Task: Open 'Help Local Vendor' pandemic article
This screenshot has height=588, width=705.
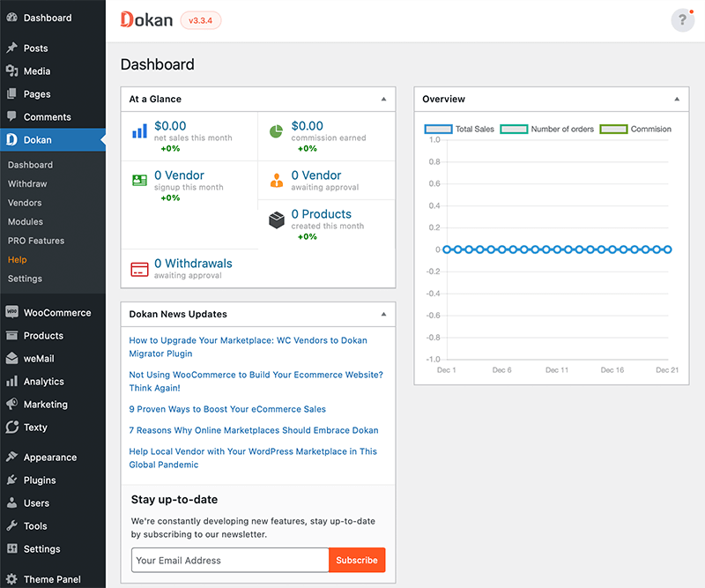Action: [x=253, y=458]
